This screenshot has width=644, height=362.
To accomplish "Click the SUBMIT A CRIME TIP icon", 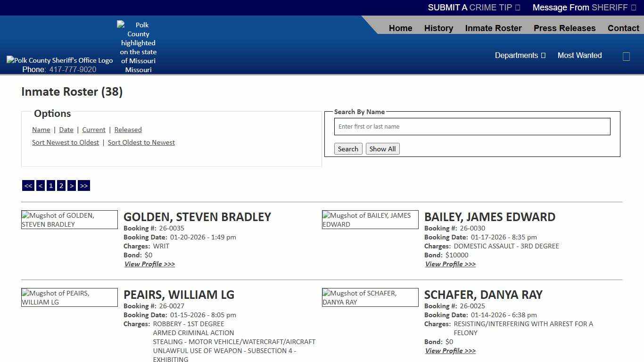I will [x=517, y=7].
